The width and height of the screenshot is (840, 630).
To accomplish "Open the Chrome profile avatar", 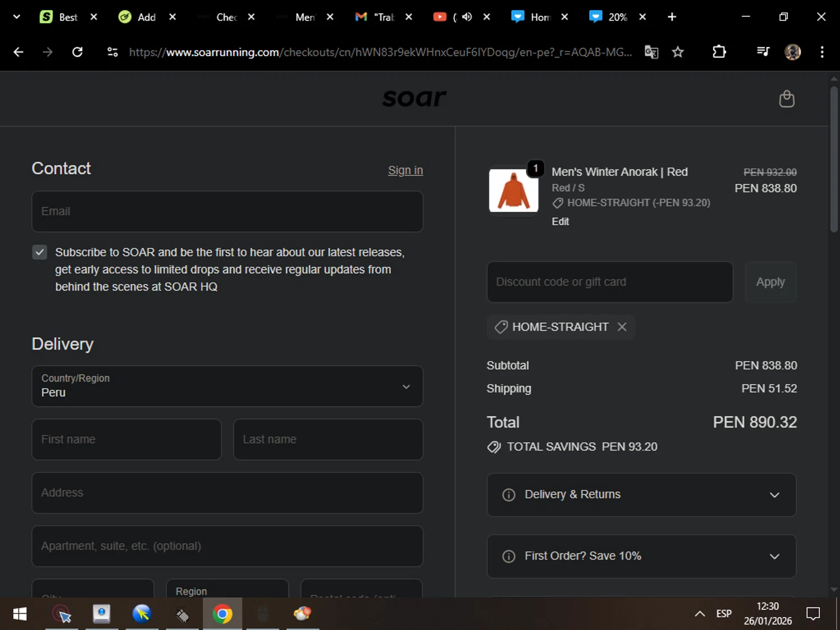I will [792, 52].
